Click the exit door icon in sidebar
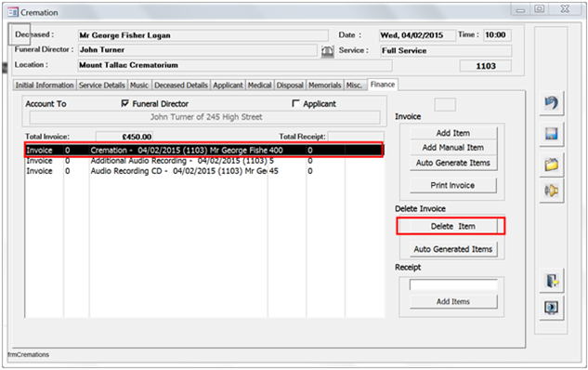The image size is (588, 370). pyautogui.click(x=551, y=281)
